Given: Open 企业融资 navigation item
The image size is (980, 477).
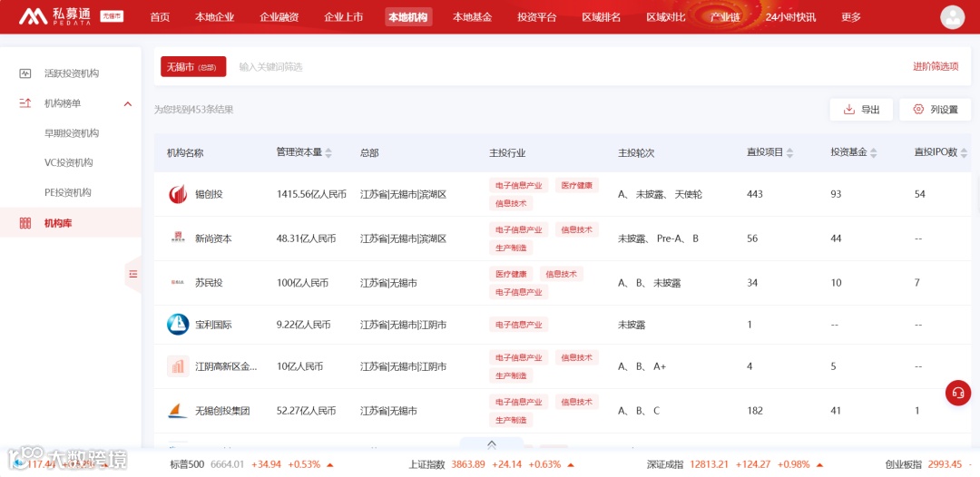Looking at the screenshot, I should 279,17.
